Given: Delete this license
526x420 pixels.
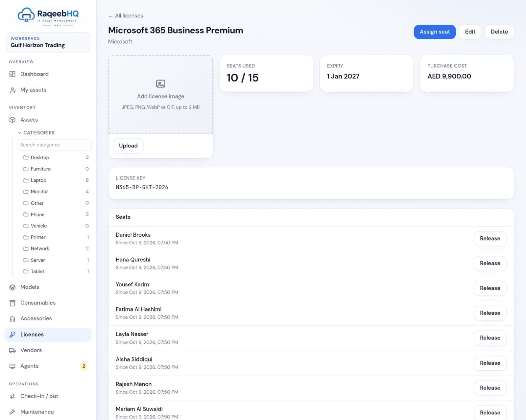Looking at the screenshot, I should (x=499, y=32).
